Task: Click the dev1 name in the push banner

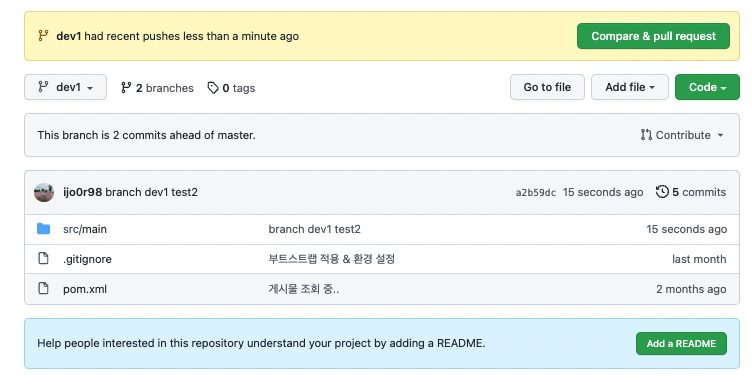Action: point(69,36)
